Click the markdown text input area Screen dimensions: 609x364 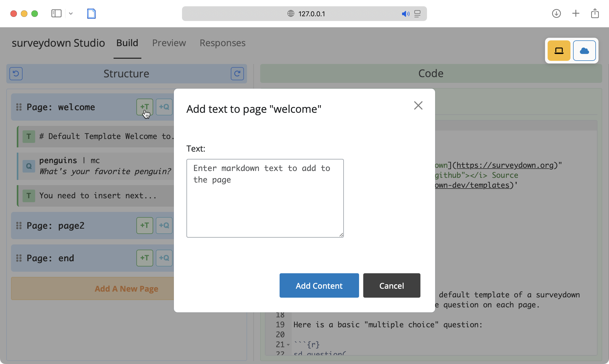pos(265,198)
